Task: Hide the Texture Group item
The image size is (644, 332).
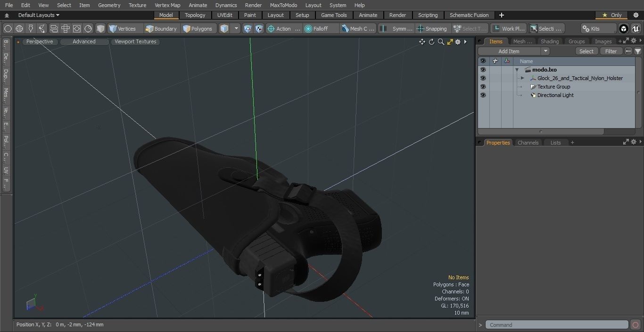Action: click(x=483, y=87)
